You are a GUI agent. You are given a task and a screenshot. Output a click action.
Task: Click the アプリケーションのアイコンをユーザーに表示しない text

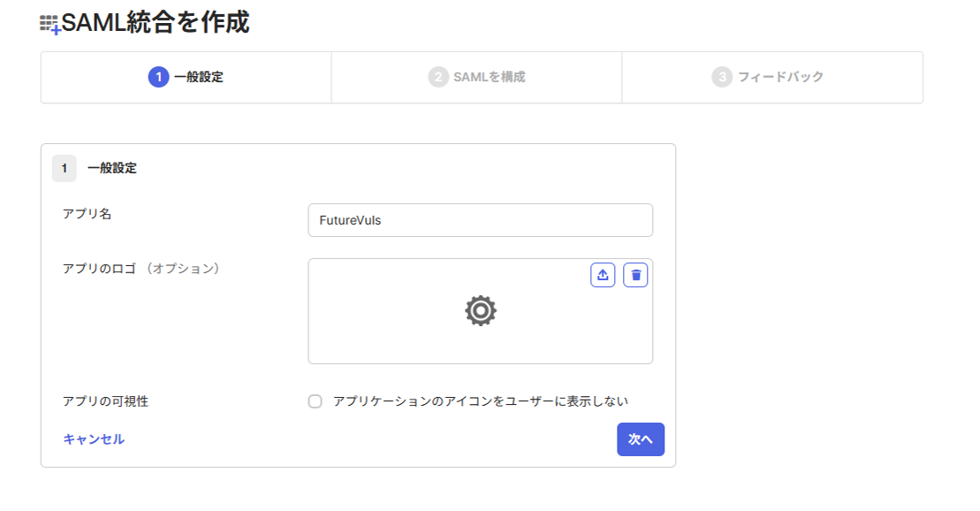[481, 401]
